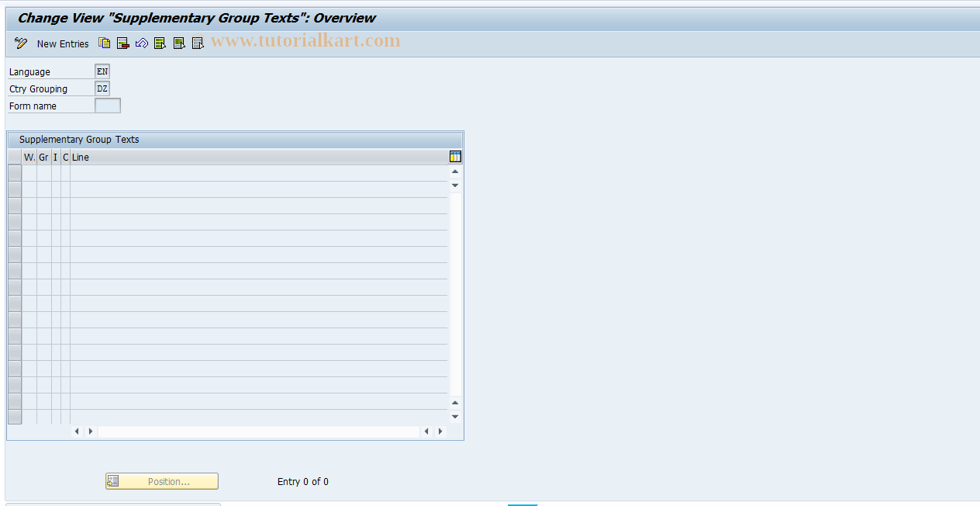This screenshot has width=980, height=506.
Task: Open the table column configuration icon
Action: (x=455, y=157)
